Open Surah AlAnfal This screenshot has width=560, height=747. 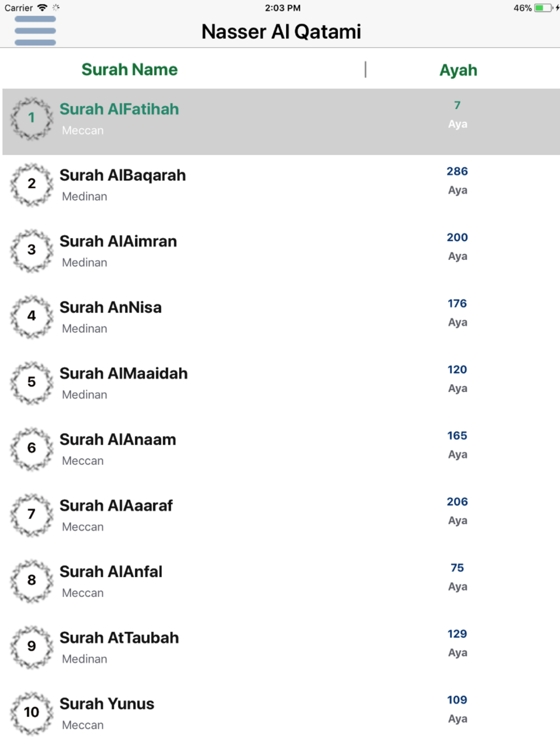pyautogui.click(x=111, y=572)
